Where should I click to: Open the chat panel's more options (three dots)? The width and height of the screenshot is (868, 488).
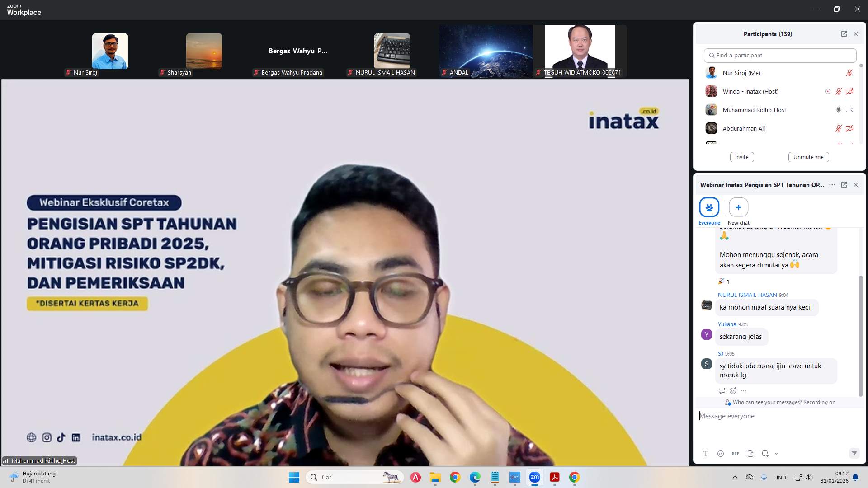(832, 185)
